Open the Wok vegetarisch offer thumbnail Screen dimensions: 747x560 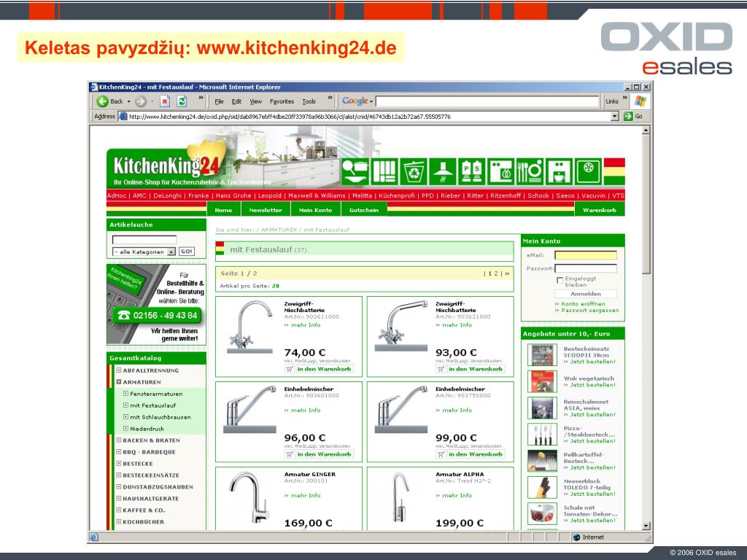(542, 381)
